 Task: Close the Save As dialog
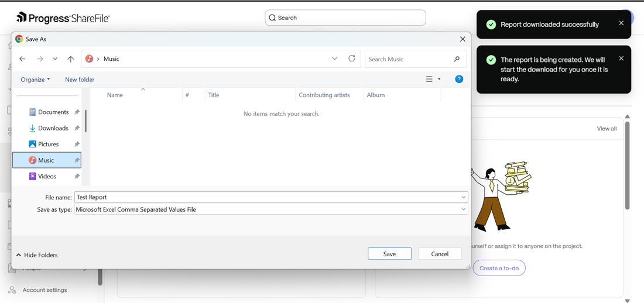point(463,39)
